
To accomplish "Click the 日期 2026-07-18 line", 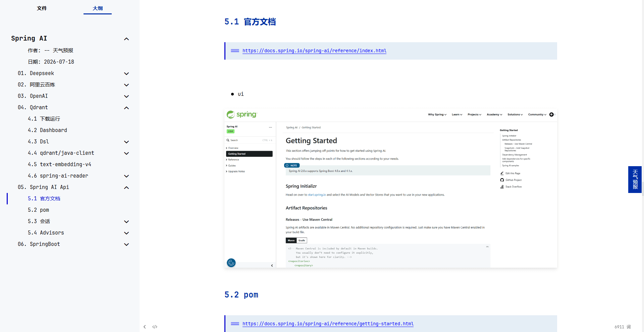I will (x=51, y=62).
